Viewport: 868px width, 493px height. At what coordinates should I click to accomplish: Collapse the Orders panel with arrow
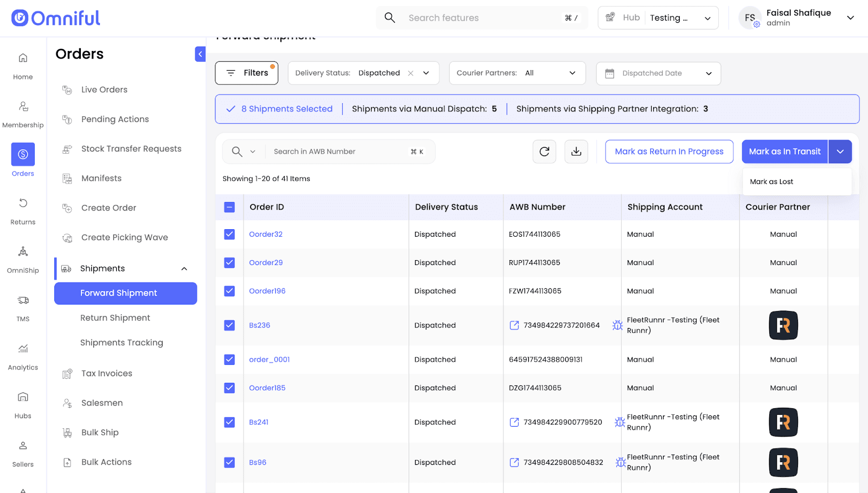[x=200, y=54]
